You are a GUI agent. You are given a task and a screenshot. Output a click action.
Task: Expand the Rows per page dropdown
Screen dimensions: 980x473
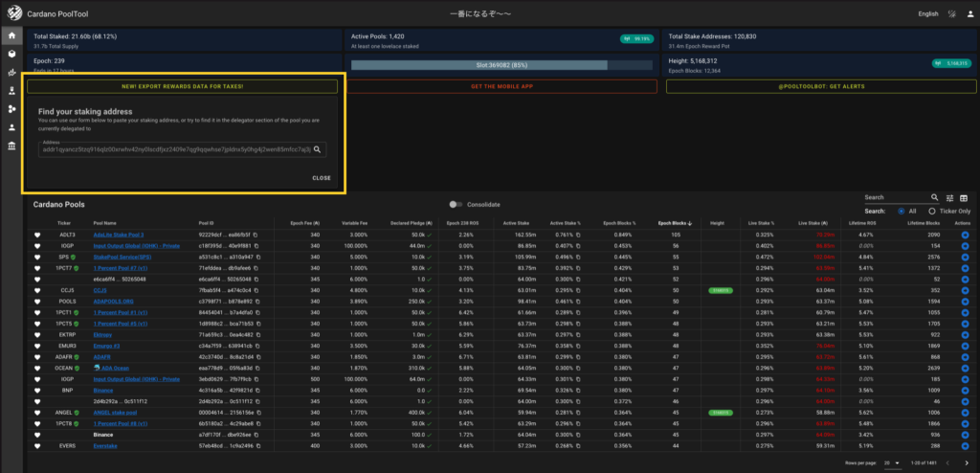tap(892, 462)
